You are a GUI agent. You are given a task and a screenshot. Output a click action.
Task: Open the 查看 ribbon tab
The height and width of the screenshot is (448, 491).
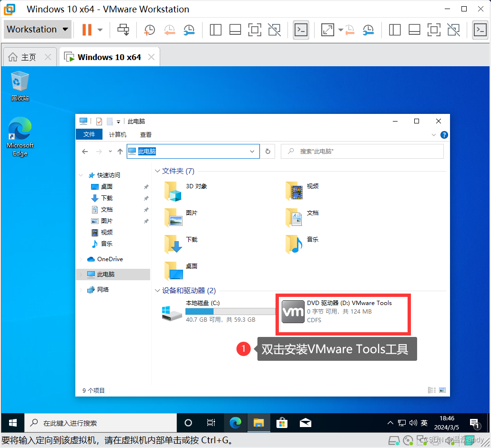(145, 134)
